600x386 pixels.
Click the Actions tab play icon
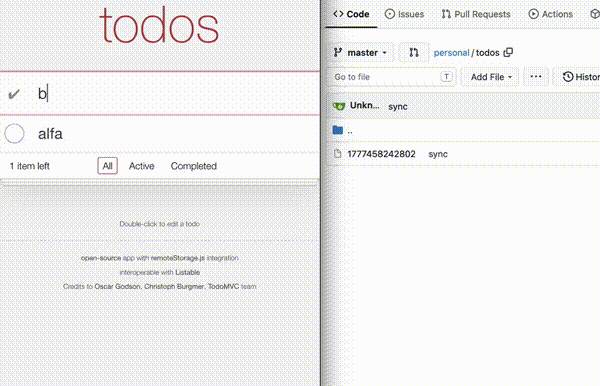point(533,14)
